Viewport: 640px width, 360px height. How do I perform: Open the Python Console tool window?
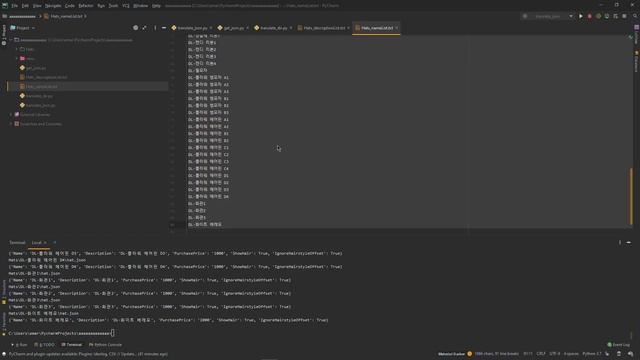coord(105,345)
